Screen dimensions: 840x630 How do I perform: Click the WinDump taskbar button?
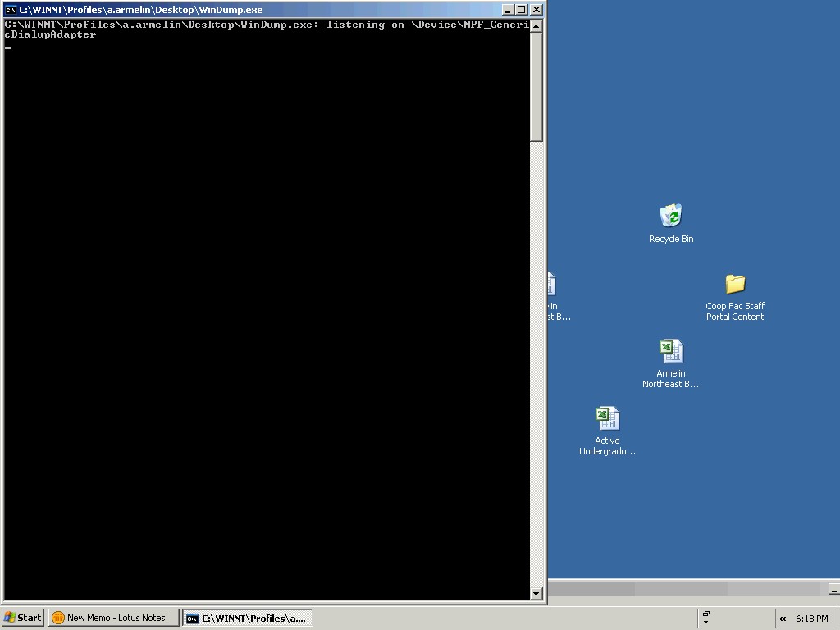point(247,618)
